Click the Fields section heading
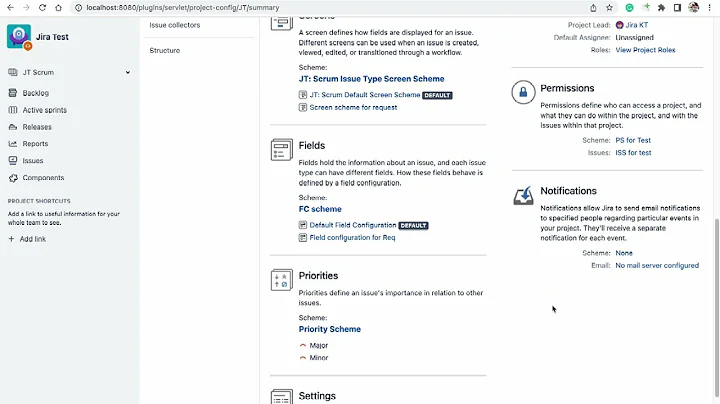Viewport: 720px width, 404px height. [x=312, y=146]
